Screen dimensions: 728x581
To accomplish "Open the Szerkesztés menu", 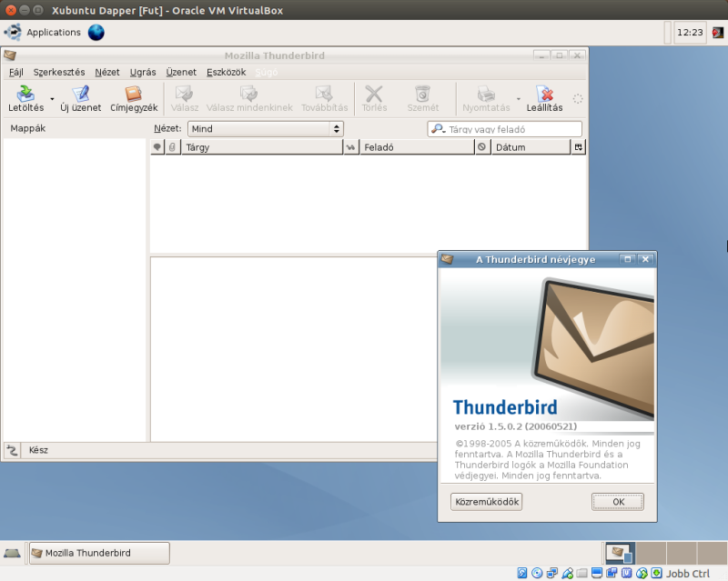I will 59,72.
